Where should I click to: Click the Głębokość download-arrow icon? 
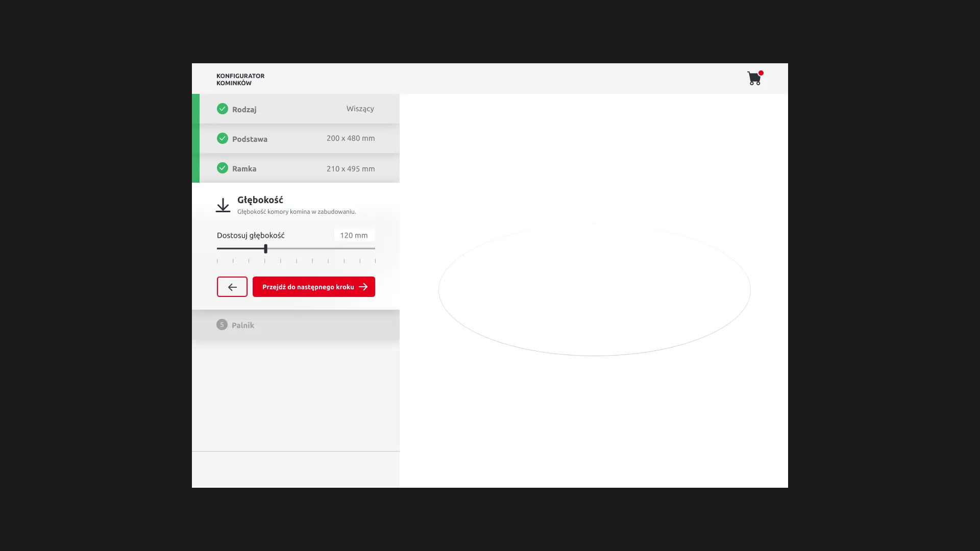pyautogui.click(x=223, y=205)
